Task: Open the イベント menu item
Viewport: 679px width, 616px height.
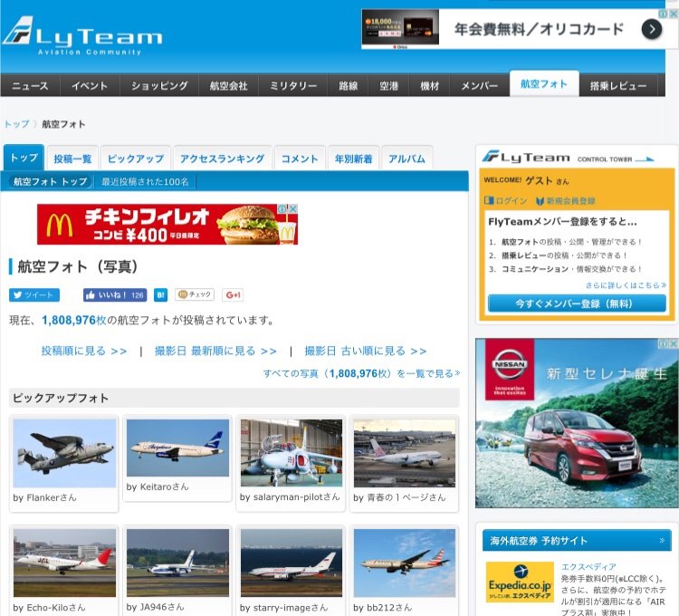Action: pyautogui.click(x=90, y=85)
